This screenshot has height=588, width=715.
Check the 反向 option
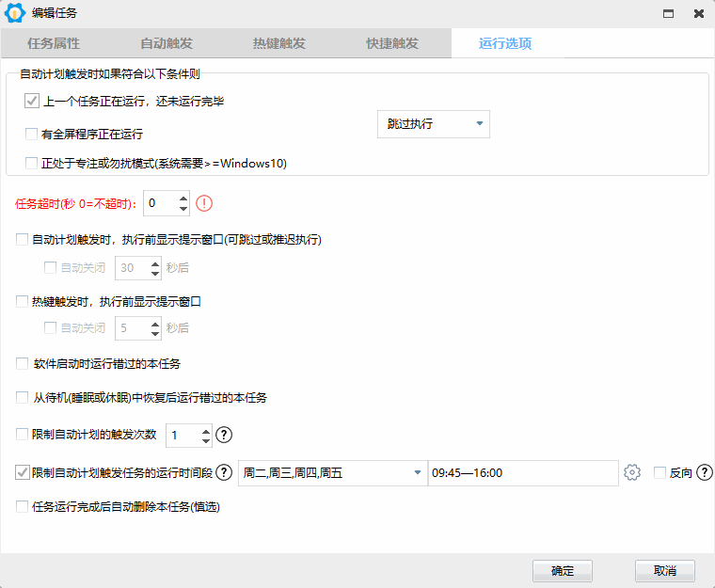(659, 472)
